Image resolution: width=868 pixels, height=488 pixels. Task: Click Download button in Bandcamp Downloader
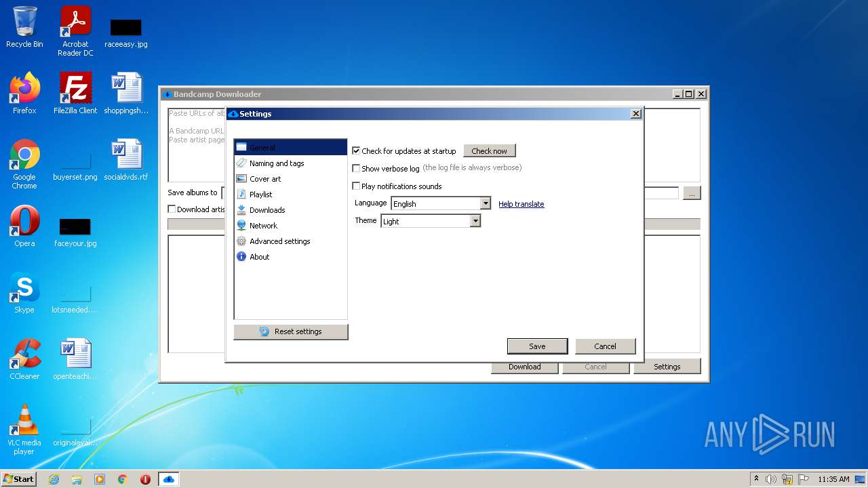click(x=525, y=367)
